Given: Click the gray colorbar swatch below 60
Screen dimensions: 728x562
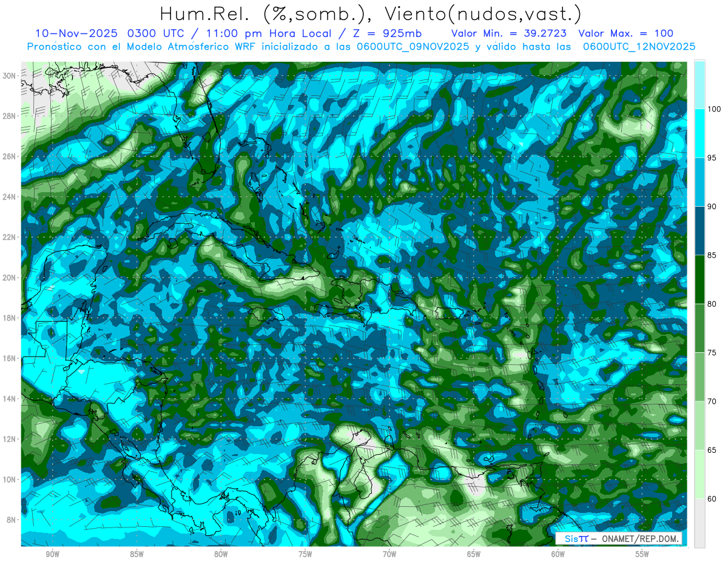Looking at the screenshot, I should pos(699,523).
